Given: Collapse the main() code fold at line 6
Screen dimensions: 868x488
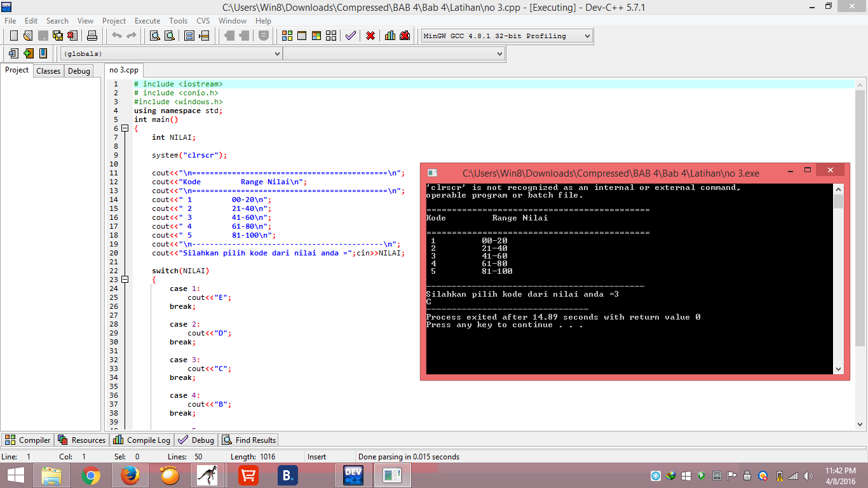Looking at the screenshot, I should (x=125, y=128).
